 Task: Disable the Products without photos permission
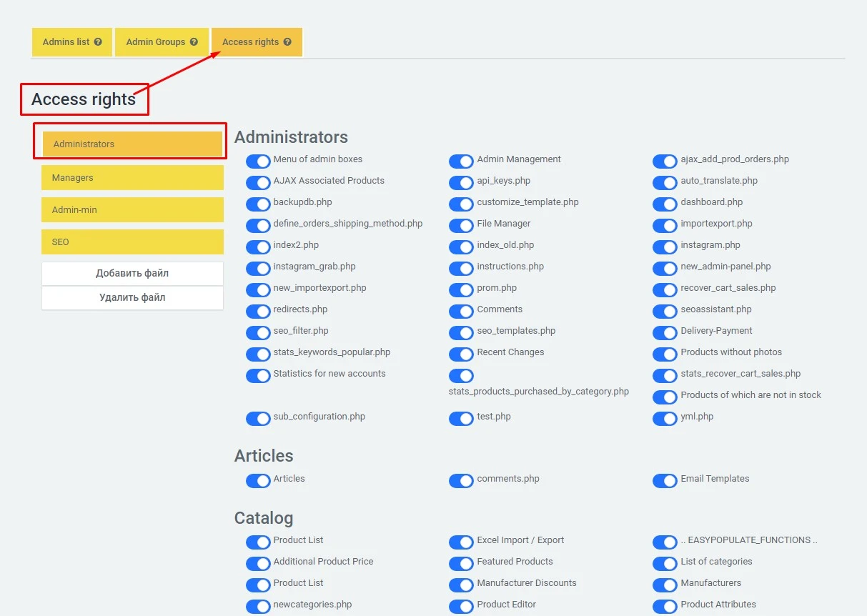tap(665, 354)
